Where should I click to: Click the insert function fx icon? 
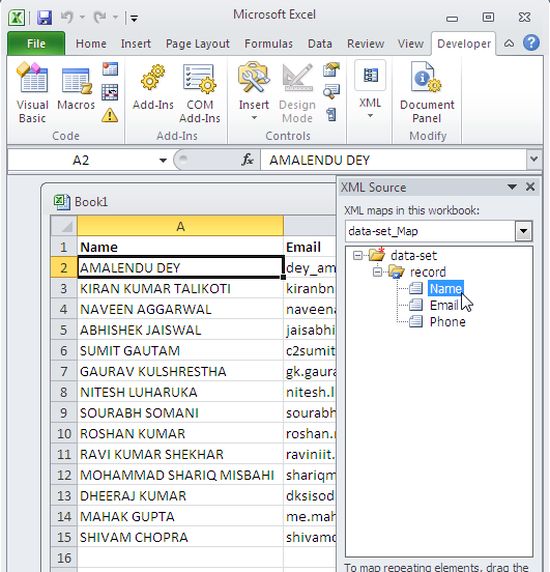[x=247, y=160]
